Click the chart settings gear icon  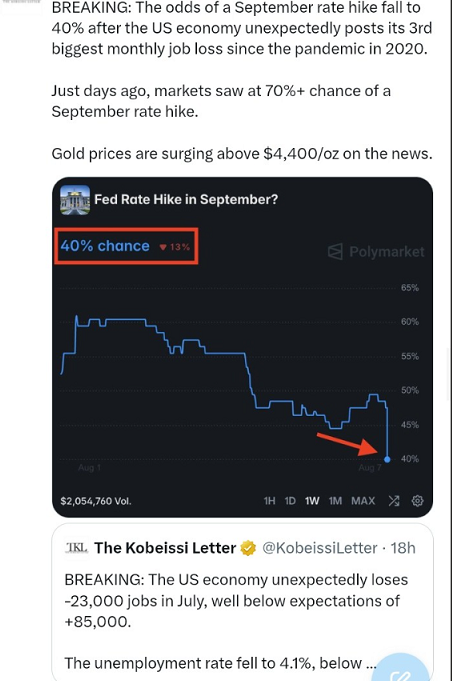[x=417, y=501]
